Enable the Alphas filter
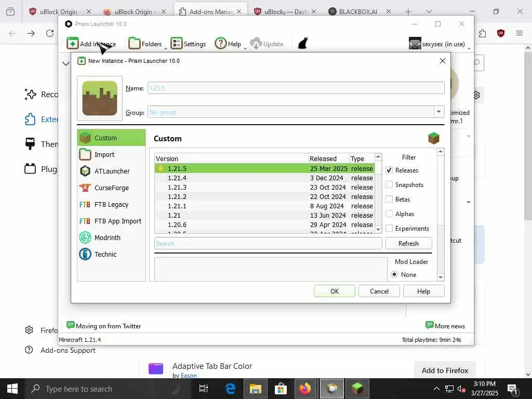 [x=389, y=214]
